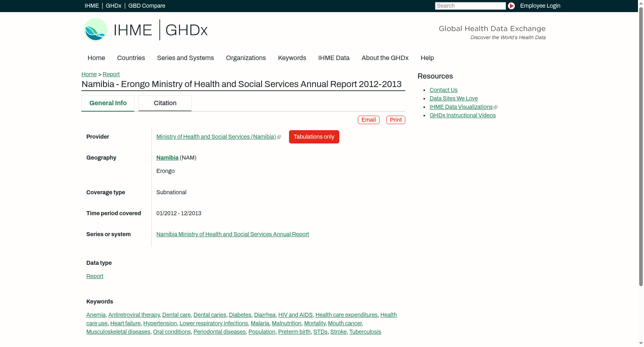Click the Dental caries keyword
This screenshot has width=644, height=347.
click(210, 315)
